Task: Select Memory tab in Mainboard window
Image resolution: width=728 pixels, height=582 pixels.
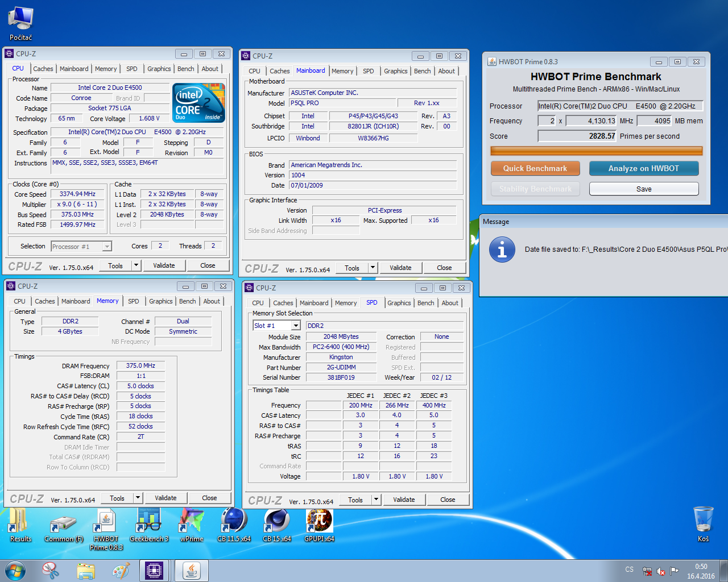Action: point(342,71)
